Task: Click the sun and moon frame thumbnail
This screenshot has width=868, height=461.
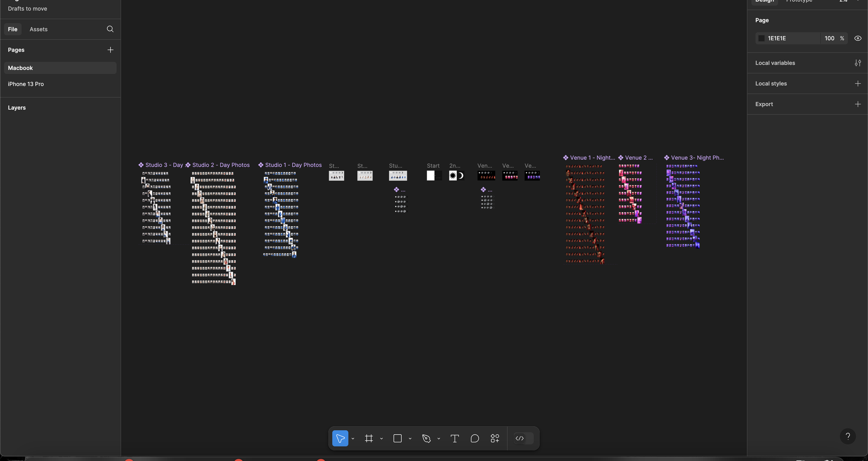Action: point(457,175)
